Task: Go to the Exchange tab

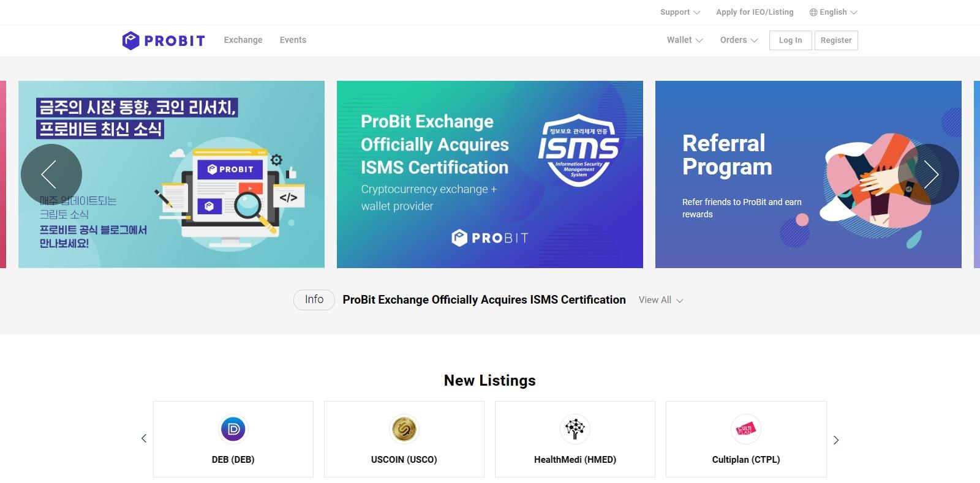Action: [x=243, y=40]
